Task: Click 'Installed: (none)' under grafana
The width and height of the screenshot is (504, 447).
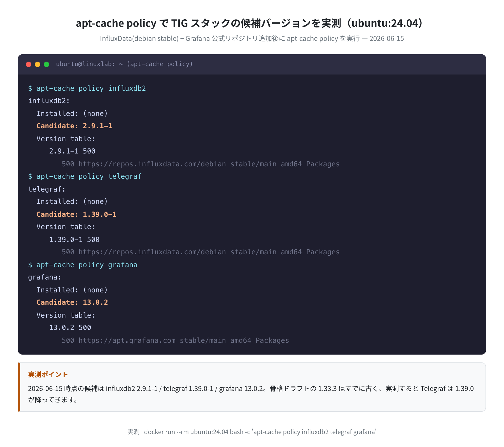Action: [x=72, y=290]
